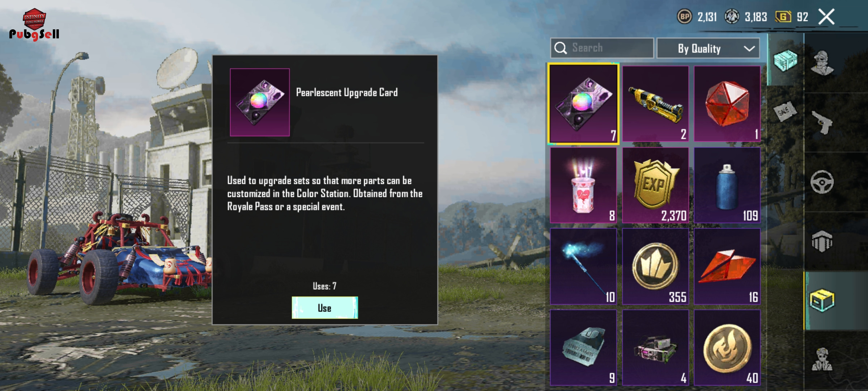
Task: Select the gold crown coin item
Action: pos(655,266)
